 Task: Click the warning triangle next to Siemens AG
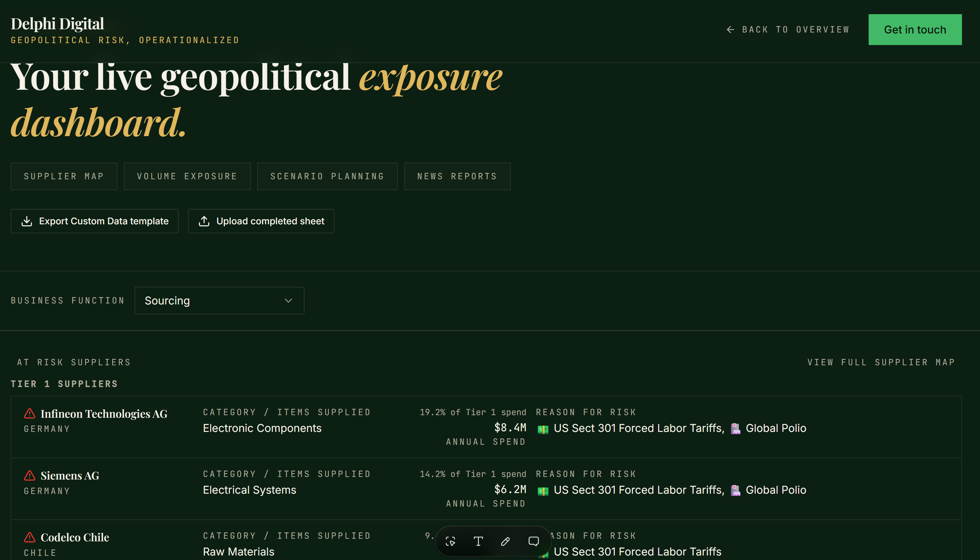coord(30,475)
